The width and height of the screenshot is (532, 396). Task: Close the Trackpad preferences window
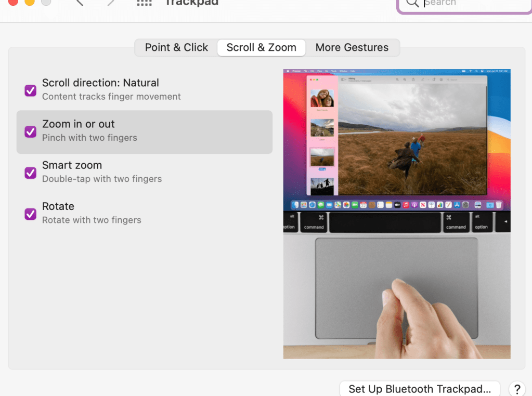[11, 2]
